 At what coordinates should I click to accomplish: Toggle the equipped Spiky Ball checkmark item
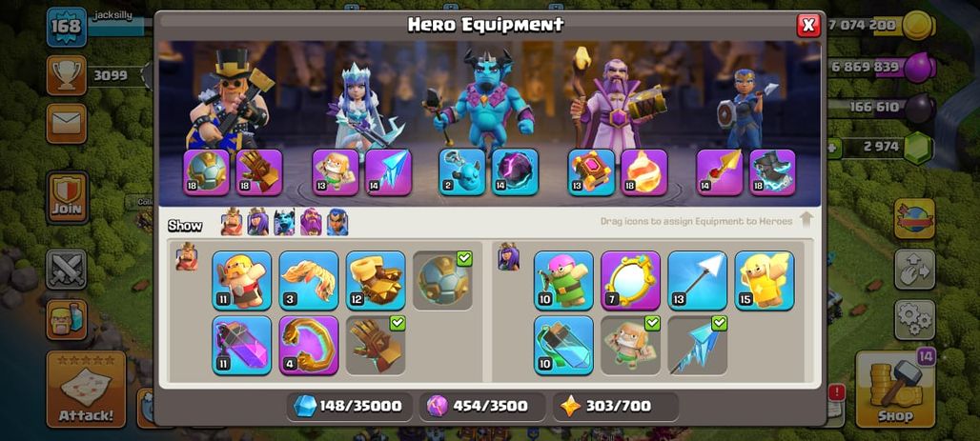[442, 280]
